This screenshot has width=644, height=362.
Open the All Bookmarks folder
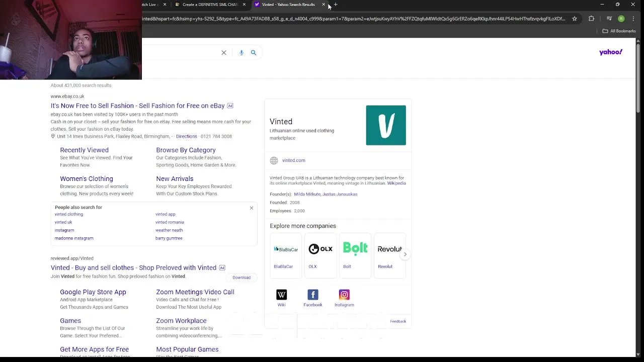pyautogui.click(x=619, y=31)
